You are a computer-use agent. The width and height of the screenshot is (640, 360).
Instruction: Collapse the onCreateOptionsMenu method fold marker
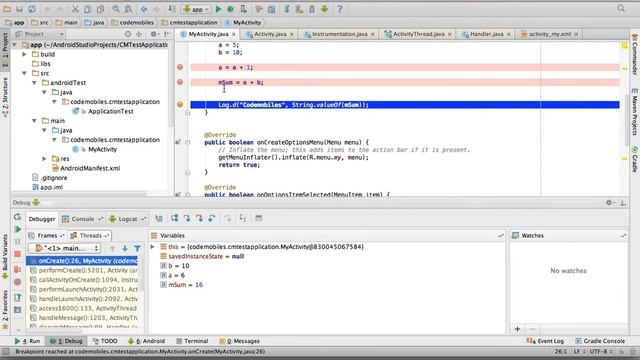point(187,142)
